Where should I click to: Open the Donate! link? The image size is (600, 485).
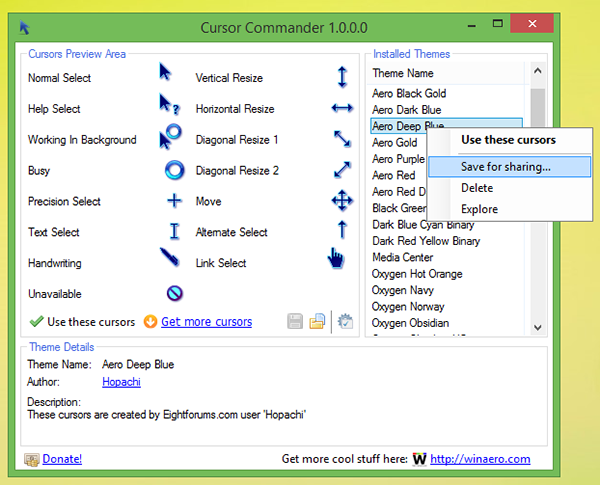click(62, 459)
